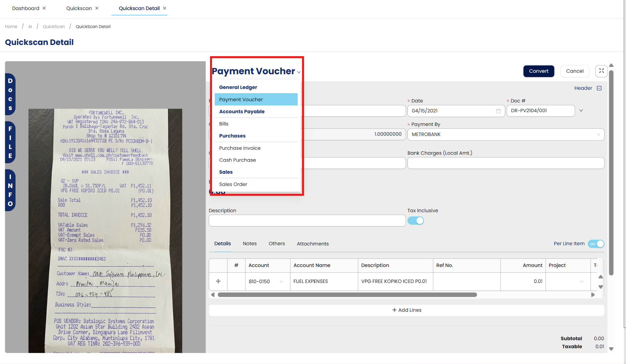This screenshot has width=626, height=364.
Task: Close the Dashboard tab
Action: [x=44, y=8]
